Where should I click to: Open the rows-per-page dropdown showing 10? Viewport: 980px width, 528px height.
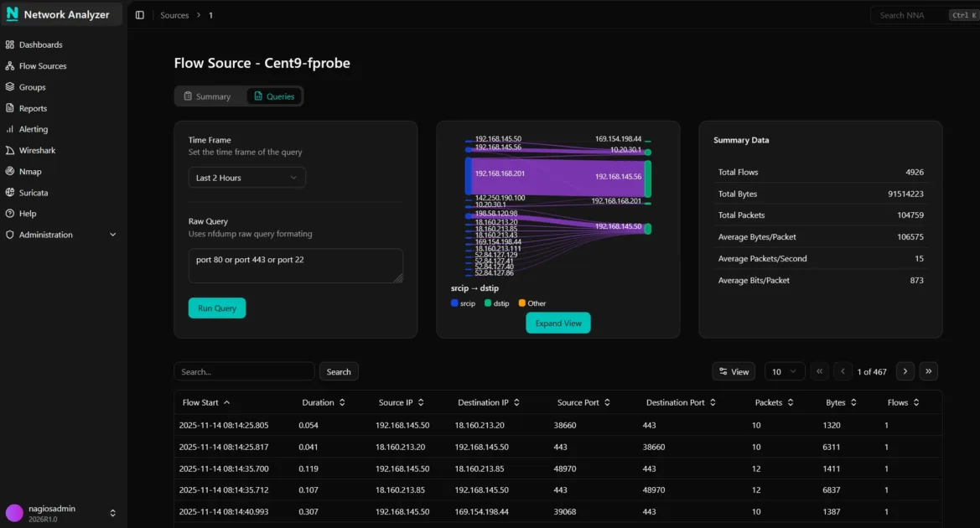[x=785, y=371]
